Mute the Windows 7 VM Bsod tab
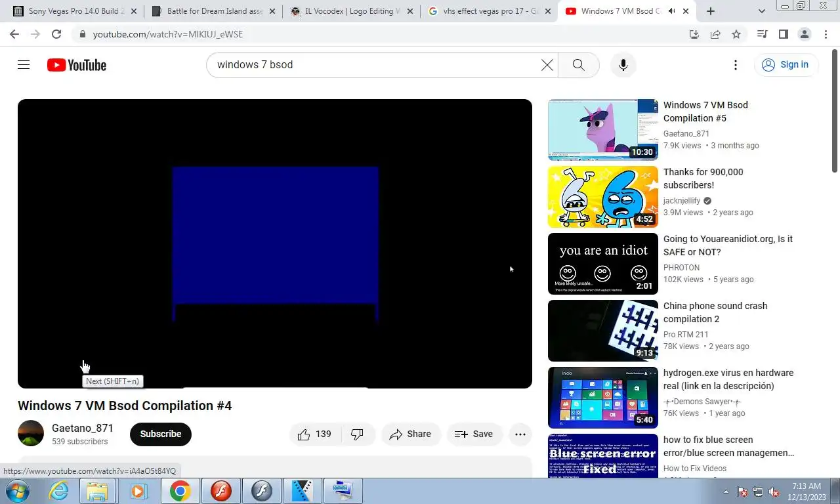Screen dimensions: 840x504 click(x=671, y=11)
